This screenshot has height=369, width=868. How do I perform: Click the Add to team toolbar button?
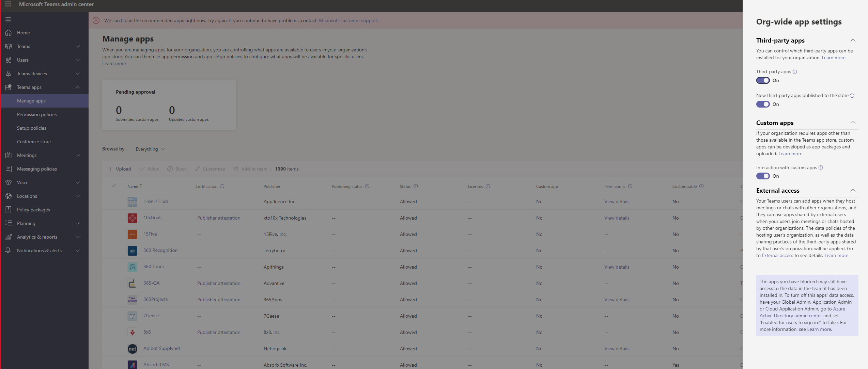point(250,169)
